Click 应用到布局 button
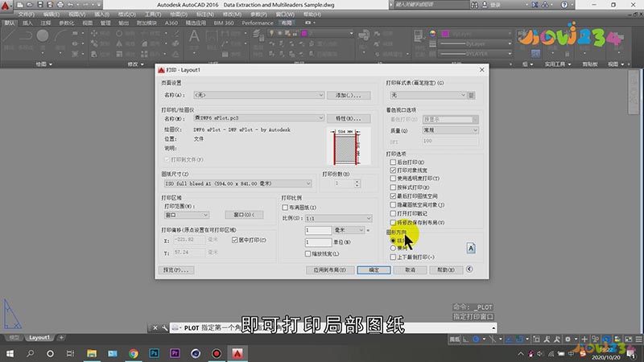This screenshot has height=362, width=644. click(x=329, y=270)
